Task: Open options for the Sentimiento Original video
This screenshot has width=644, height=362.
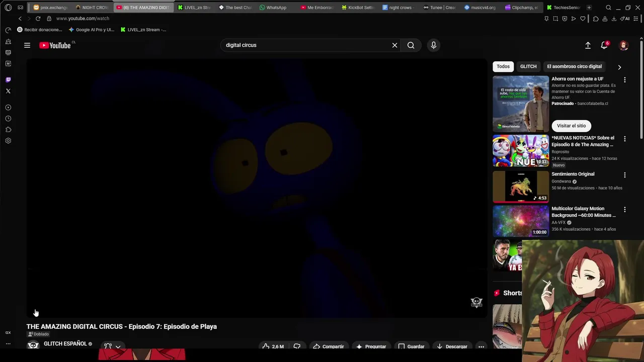Action: [x=625, y=175]
